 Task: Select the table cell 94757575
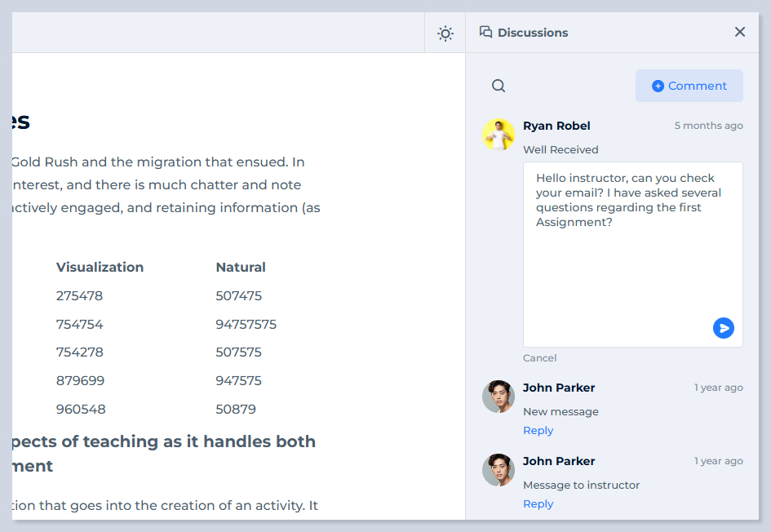[x=246, y=325]
